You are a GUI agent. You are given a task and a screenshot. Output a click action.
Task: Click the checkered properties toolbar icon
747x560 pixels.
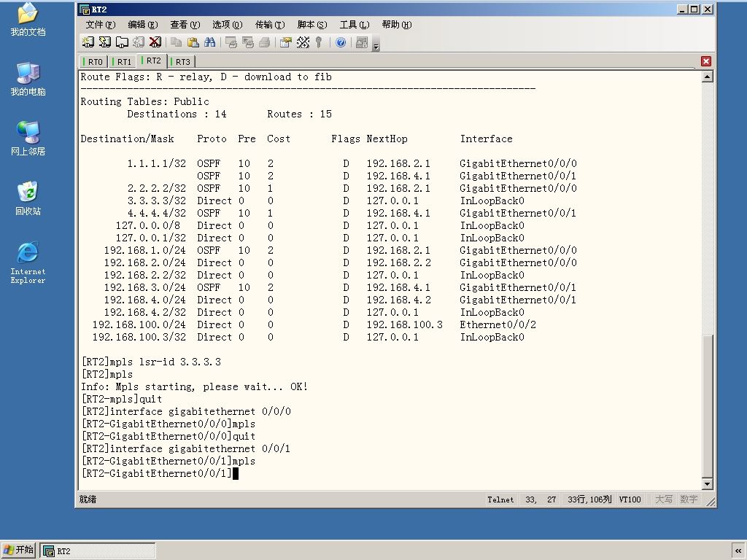(x=303, y=42)
